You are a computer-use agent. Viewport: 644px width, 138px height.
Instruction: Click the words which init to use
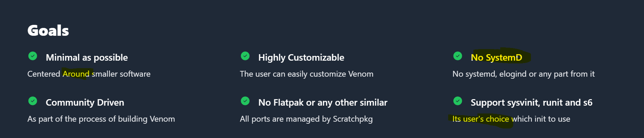click(541, 119)
